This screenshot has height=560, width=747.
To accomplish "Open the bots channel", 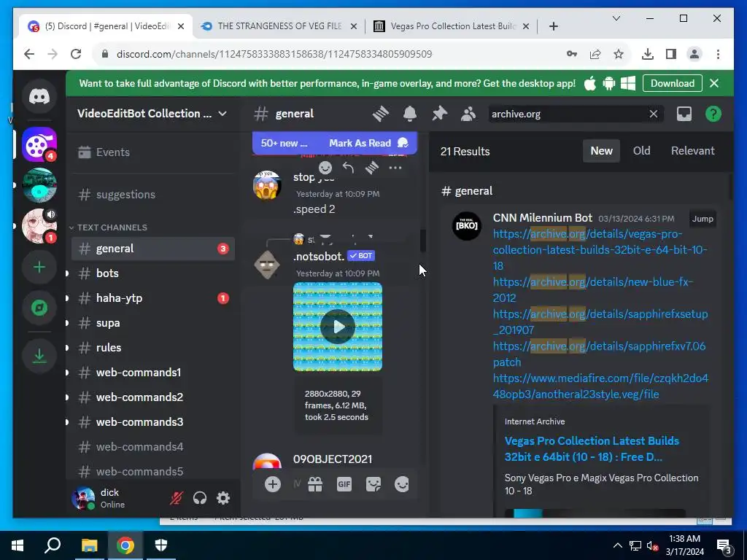I will 152,273.
